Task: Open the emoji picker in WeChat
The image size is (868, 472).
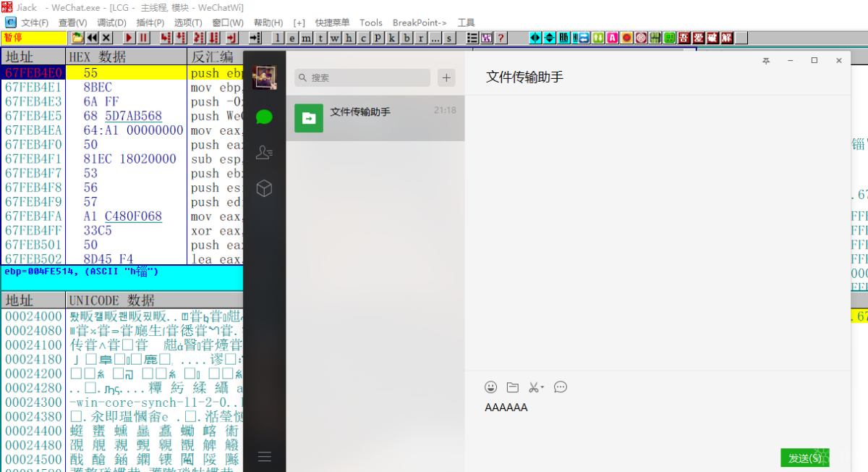Action: point(491,387)
